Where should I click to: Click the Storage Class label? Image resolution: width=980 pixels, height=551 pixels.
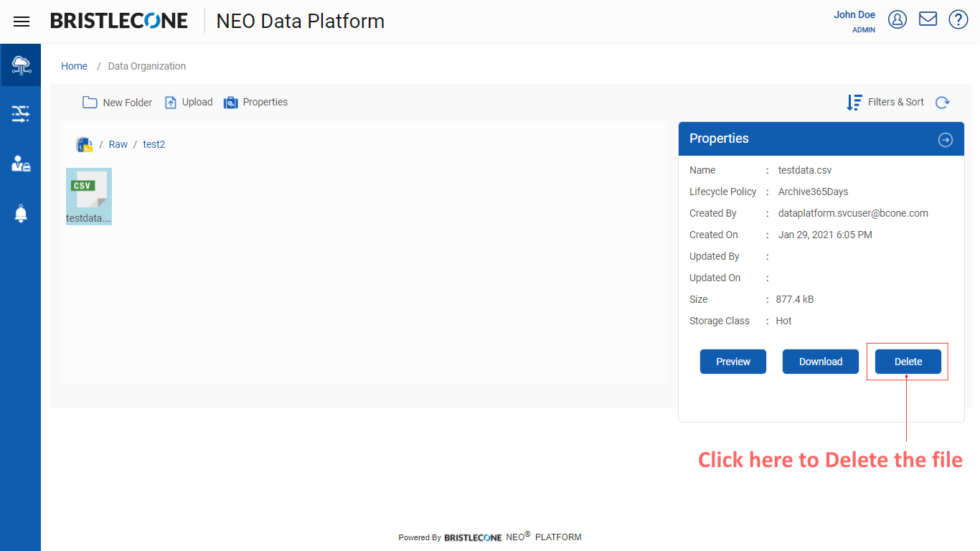[x=720, y=321]
